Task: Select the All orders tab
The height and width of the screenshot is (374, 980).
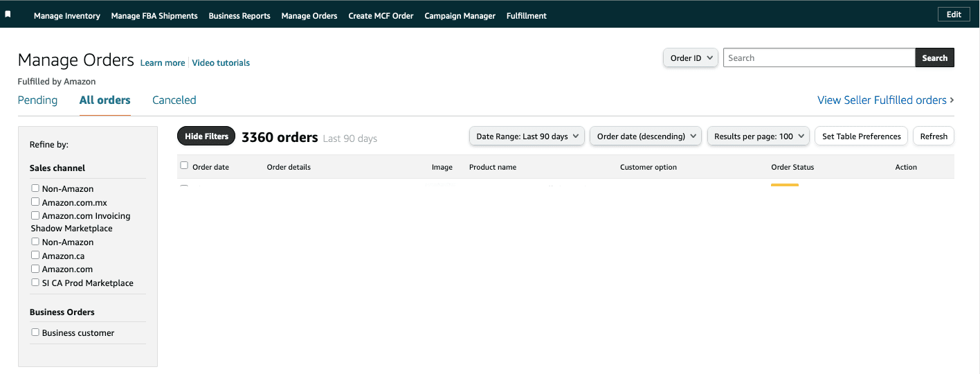Action: point(105,100)
